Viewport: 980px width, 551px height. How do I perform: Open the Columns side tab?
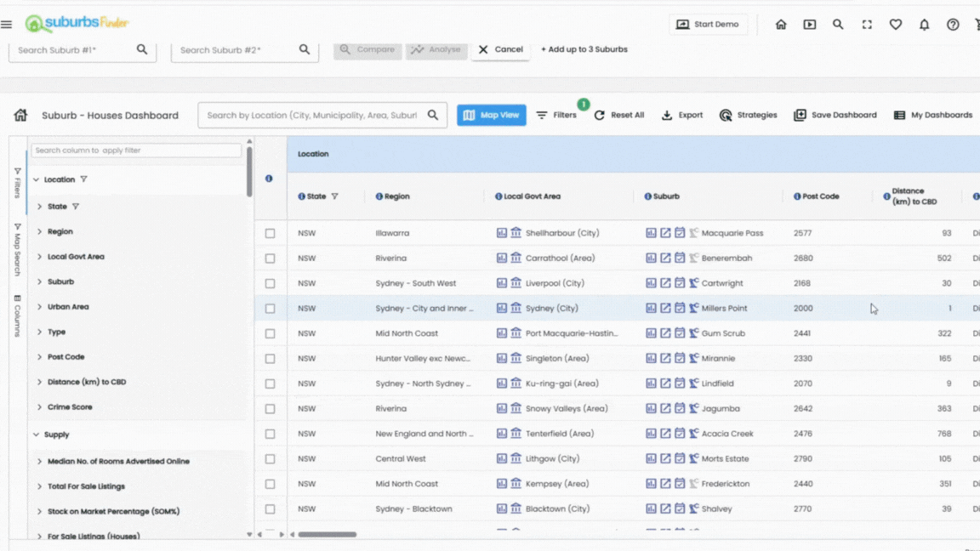coord(17,316)
